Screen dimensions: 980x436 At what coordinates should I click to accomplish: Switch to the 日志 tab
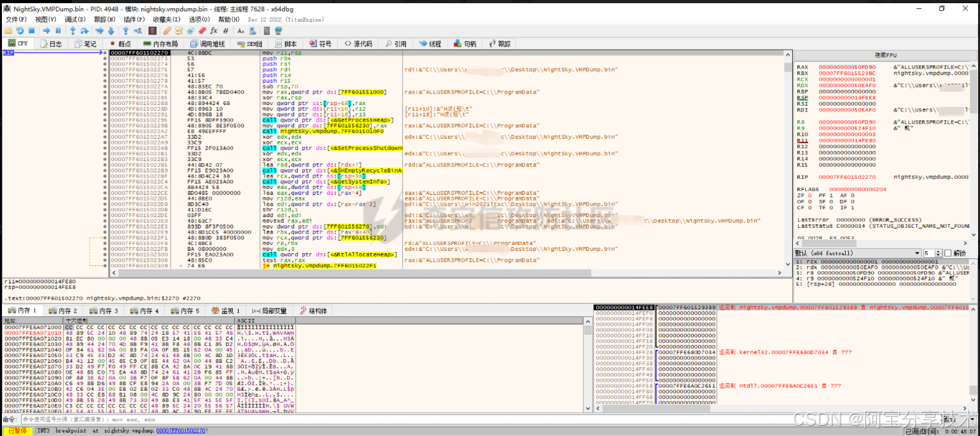(x=51, y=44)
